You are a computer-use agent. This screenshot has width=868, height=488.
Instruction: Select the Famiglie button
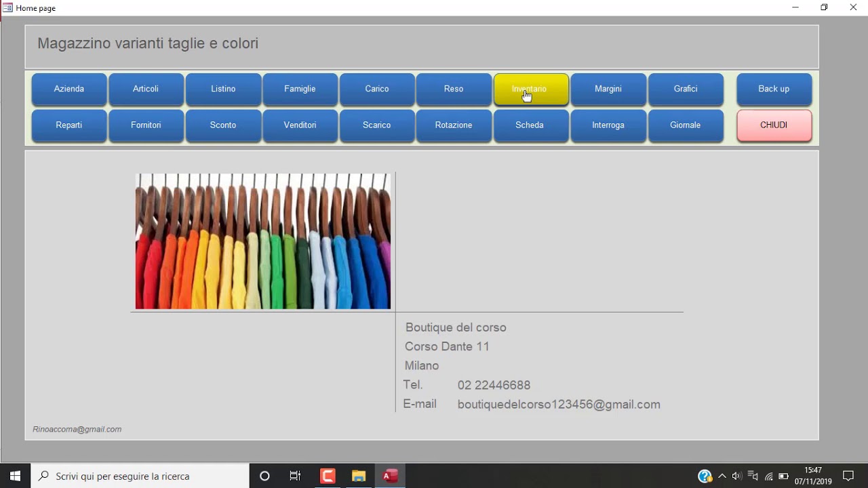pos(300,89)
